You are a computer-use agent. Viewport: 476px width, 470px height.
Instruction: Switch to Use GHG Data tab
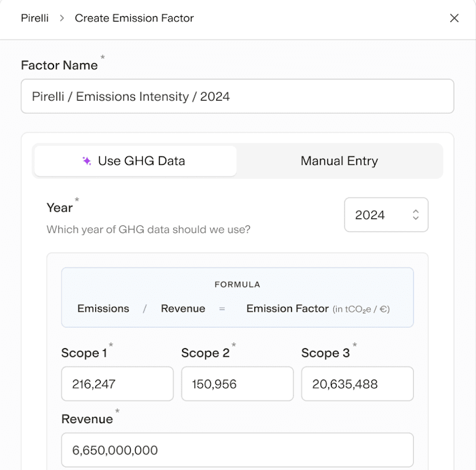point(136,161)
